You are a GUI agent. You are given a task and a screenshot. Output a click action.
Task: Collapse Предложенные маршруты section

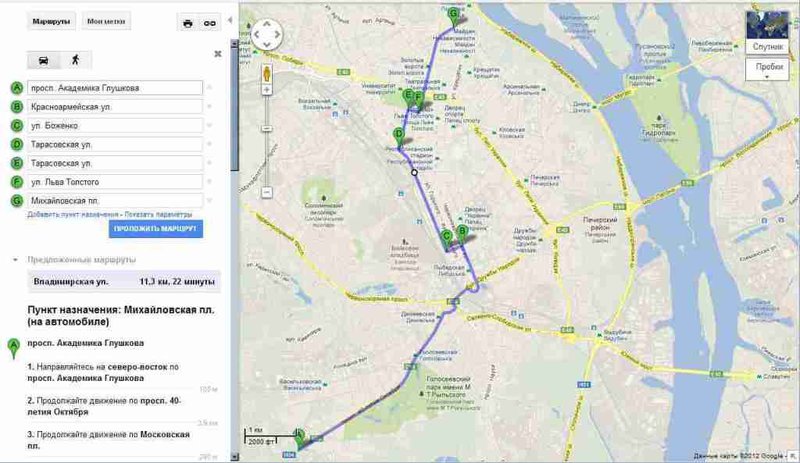pyautogui.click(x=16, y=260)
